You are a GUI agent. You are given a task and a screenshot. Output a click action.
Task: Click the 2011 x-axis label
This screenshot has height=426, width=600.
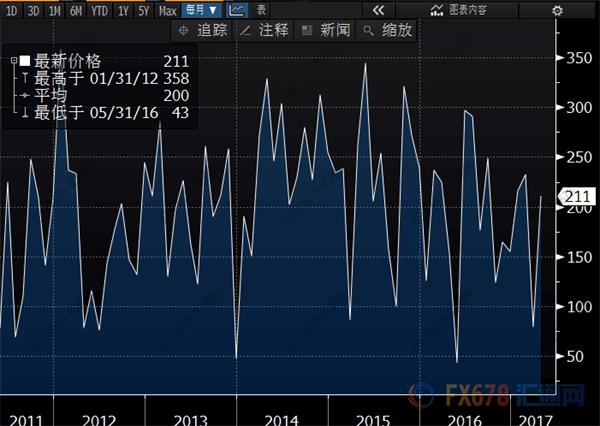click(25, 420)
